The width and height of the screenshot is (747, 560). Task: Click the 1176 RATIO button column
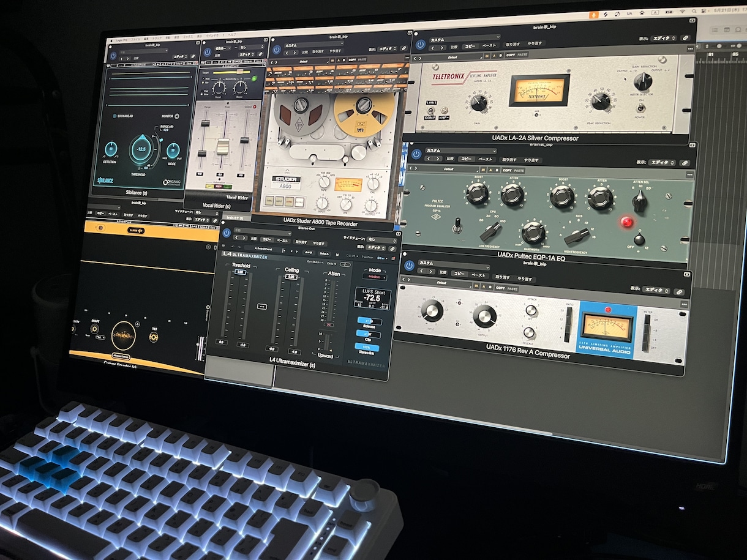[x=568, y=325]
